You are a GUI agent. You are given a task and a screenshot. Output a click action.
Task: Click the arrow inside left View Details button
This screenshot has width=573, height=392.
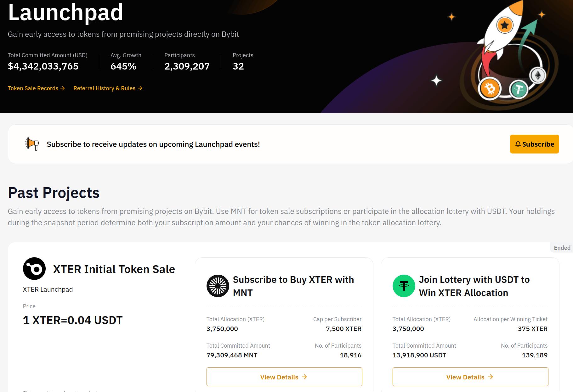[x=304, y=377]
